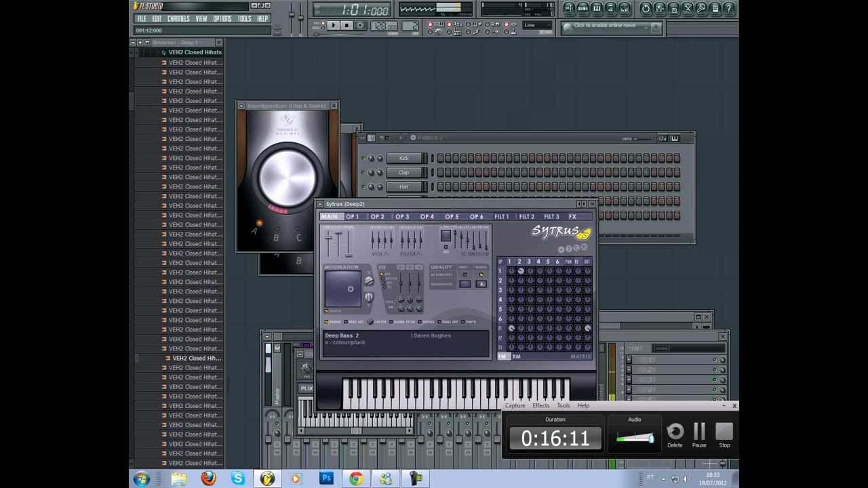Viewport: 868px width, 488px height.
Task: Toggle mixer effect slot 1 enable LED
Action: tap(714, 359)
